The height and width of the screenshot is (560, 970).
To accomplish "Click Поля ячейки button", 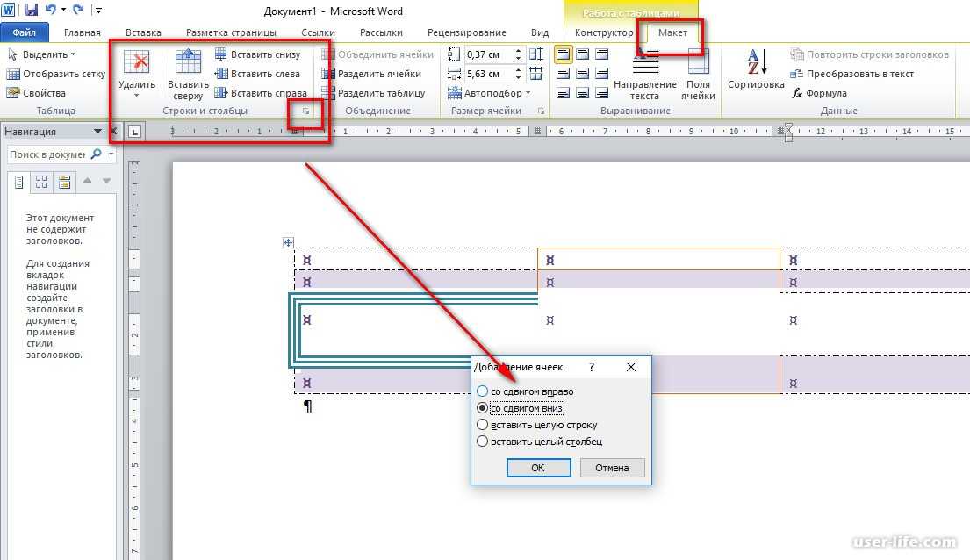I will 698,75.
